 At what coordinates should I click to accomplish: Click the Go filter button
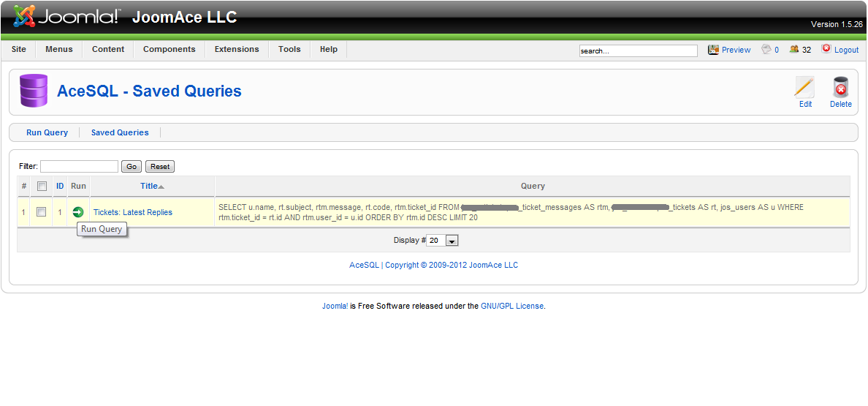point(132,166)
